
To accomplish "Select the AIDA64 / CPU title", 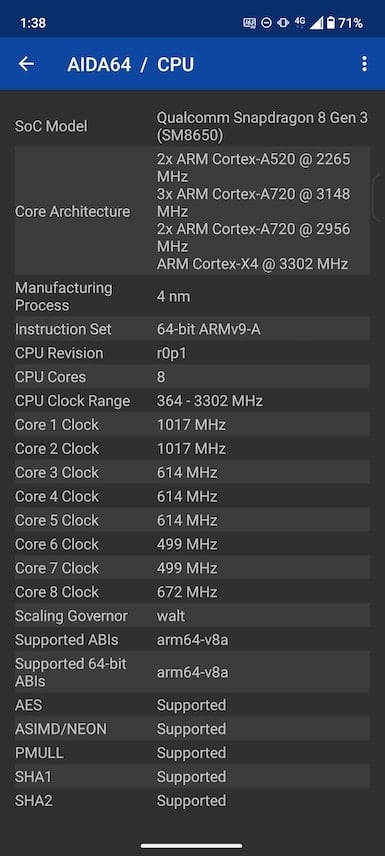I will 131,64.
